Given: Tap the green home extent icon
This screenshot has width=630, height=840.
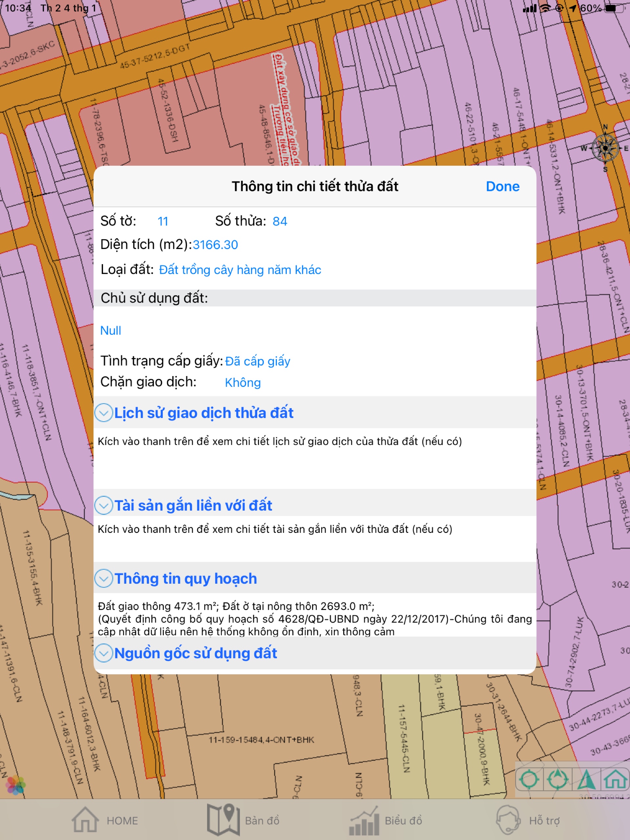Looking at the screenshot, I should click(x=615, y=780).
